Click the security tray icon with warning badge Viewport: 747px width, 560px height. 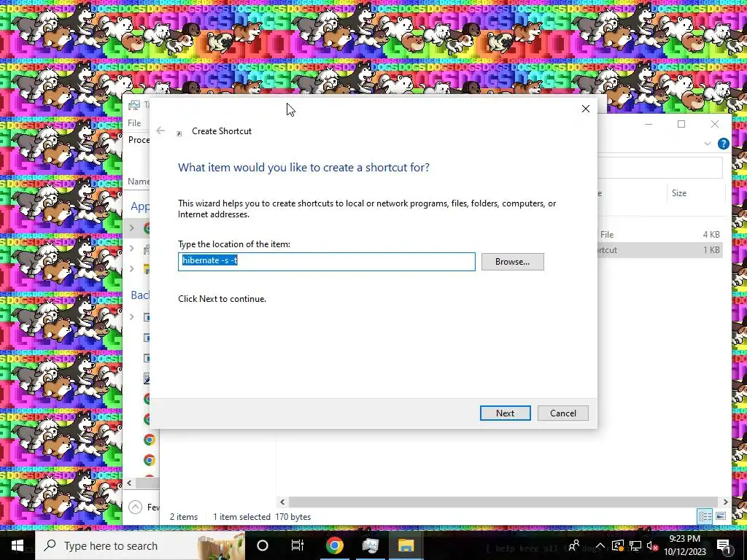[617, 545]
